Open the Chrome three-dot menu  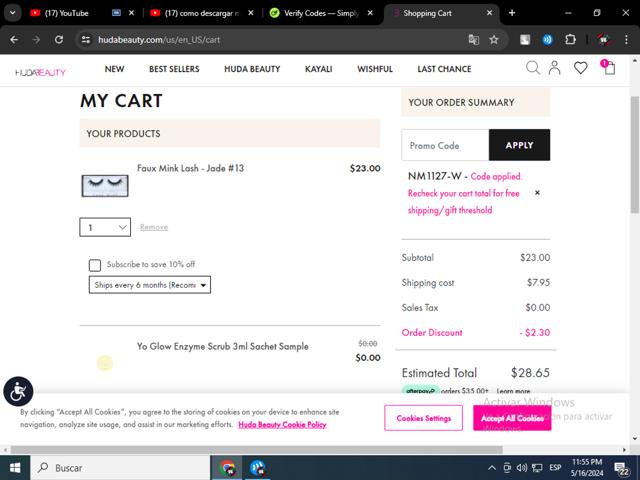click(x=626, y=40)
